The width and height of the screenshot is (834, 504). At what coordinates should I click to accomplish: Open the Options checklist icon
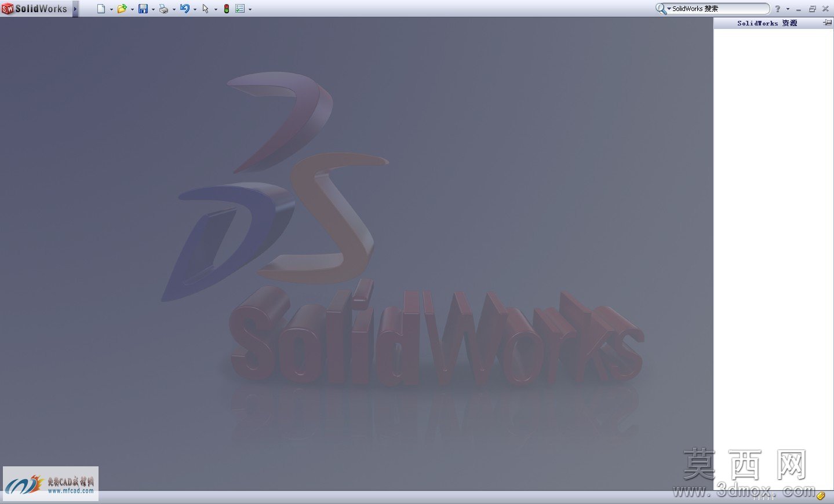click(240, 9)
